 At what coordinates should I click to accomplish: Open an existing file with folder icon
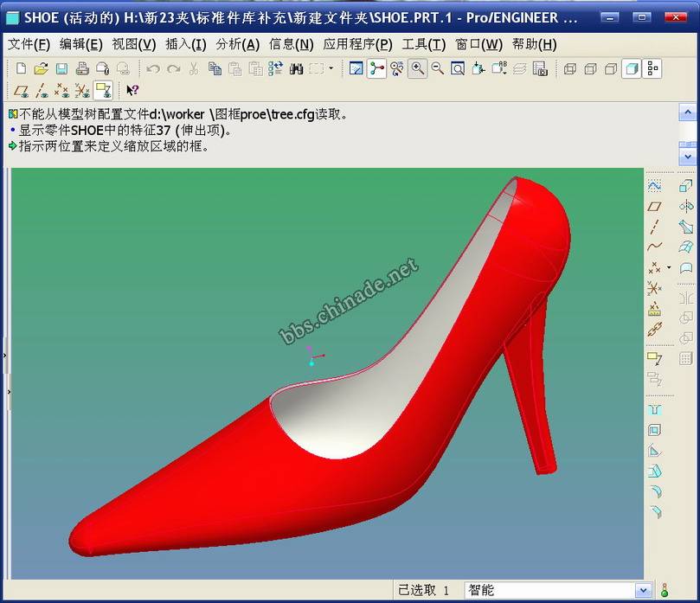(41, 68)
